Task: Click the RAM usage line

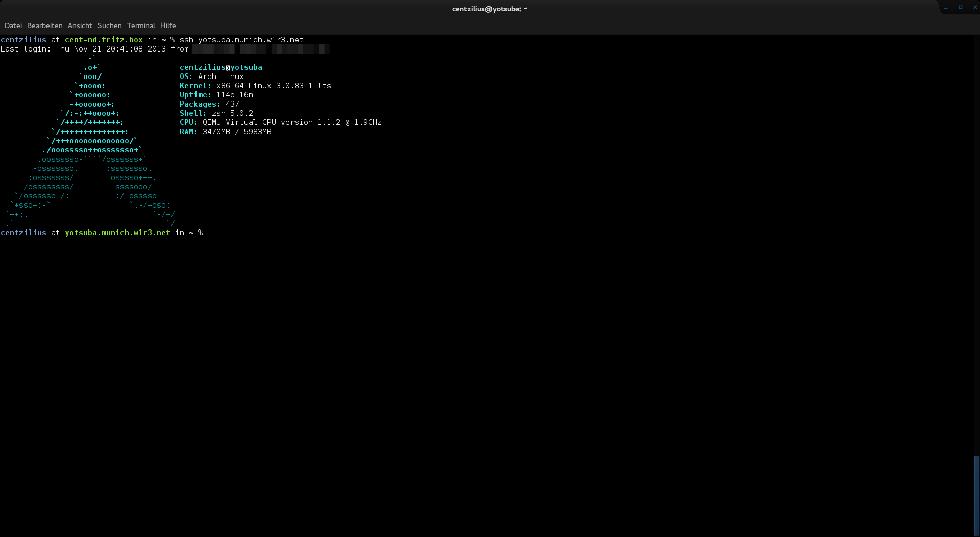Action: (x=226, y=132)
